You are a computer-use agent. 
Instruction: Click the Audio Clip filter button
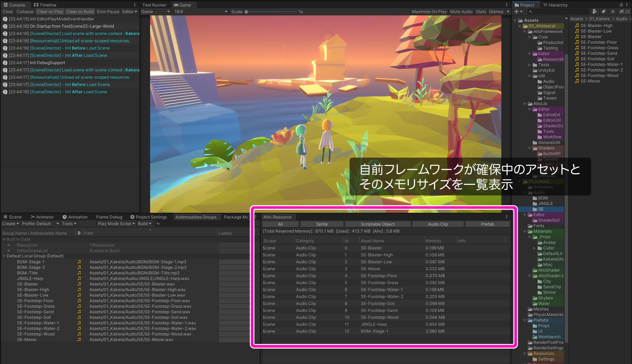click(438, 224)
